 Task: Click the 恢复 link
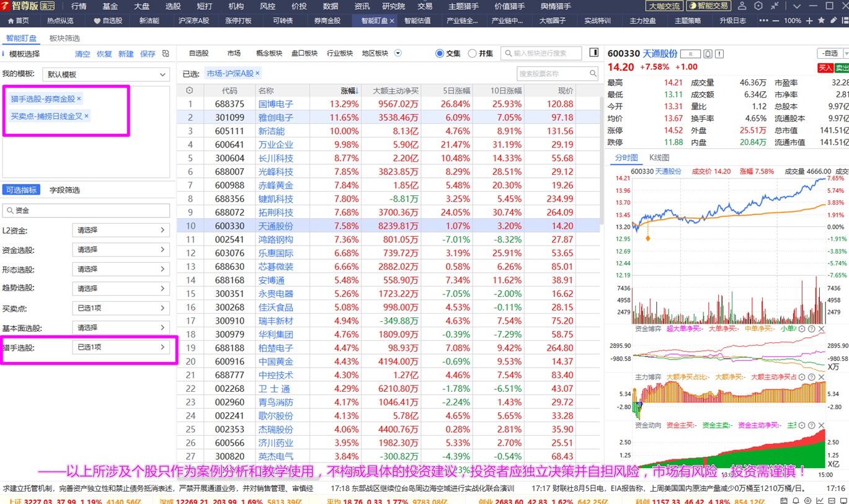[104, 54]
